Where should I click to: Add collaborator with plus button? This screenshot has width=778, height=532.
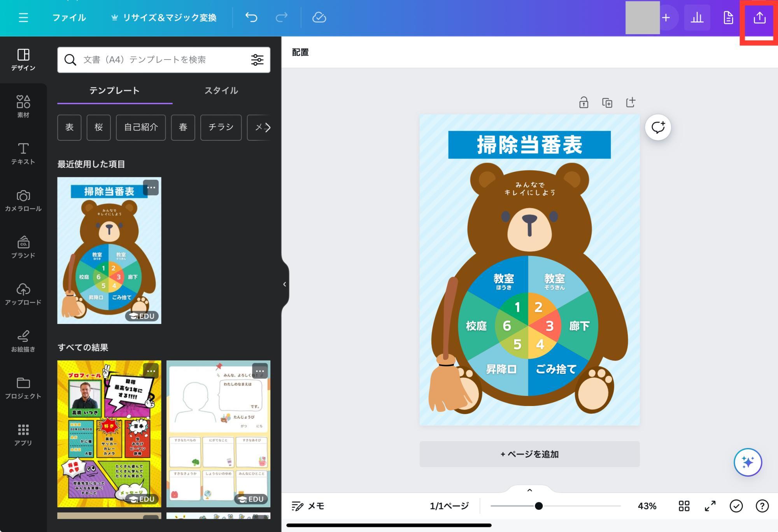[666, 17]
